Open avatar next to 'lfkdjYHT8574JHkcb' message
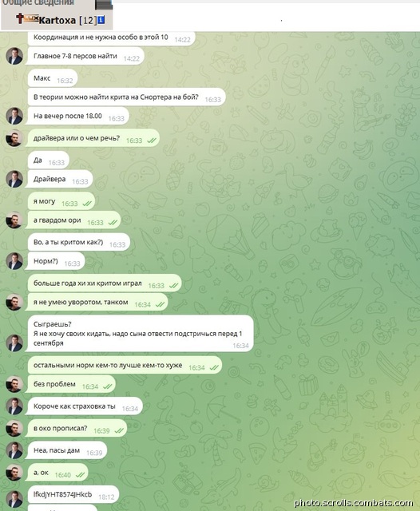Screen dimensions: 420x511 point(14,498)
